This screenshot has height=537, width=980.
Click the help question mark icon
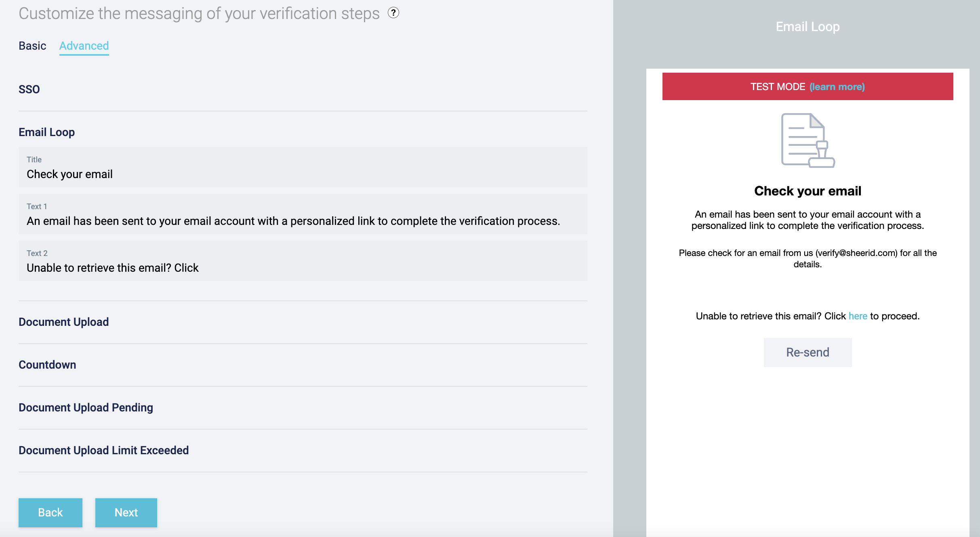[393, 13]
